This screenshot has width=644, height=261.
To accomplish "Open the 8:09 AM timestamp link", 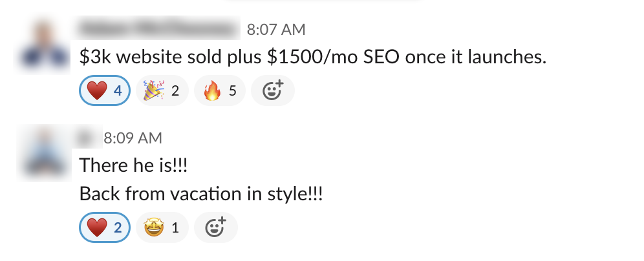I will (133, 138).
